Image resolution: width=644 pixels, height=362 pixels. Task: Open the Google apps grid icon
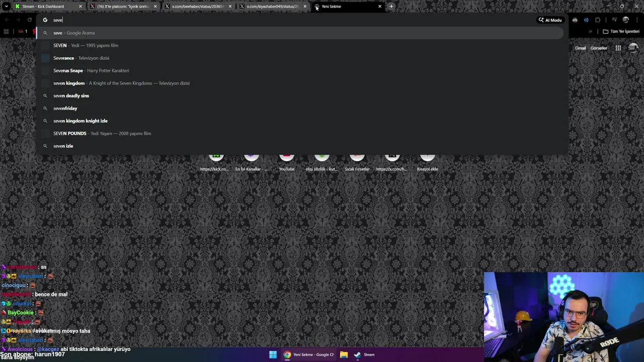[x=618, y=48]
